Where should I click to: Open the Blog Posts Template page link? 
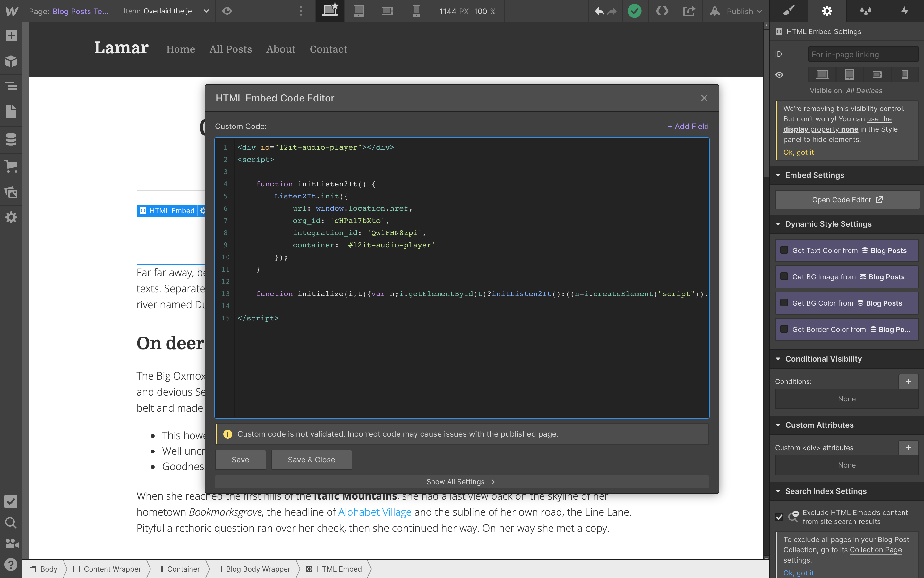point(81,11)
